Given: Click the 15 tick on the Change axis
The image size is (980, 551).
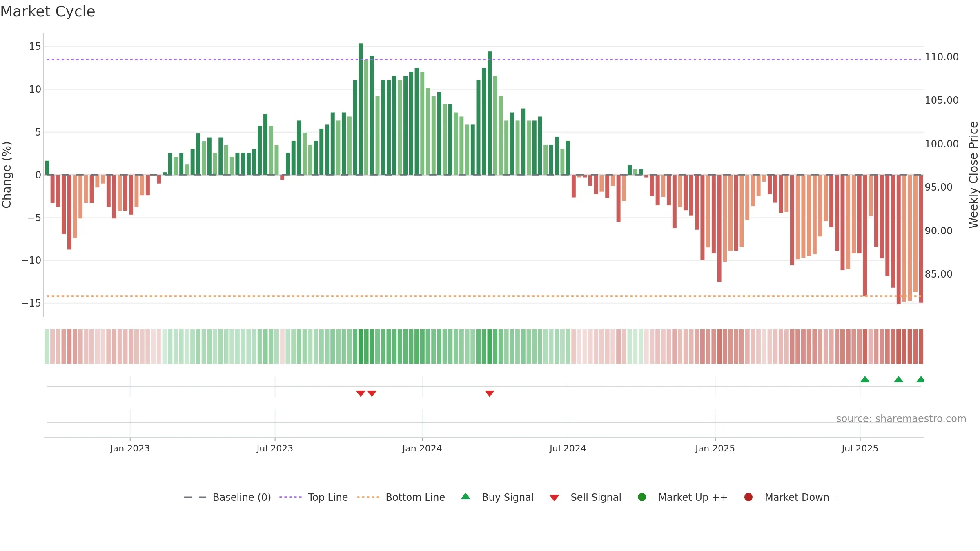Looking at the screenshot, I should click(35, 47).
